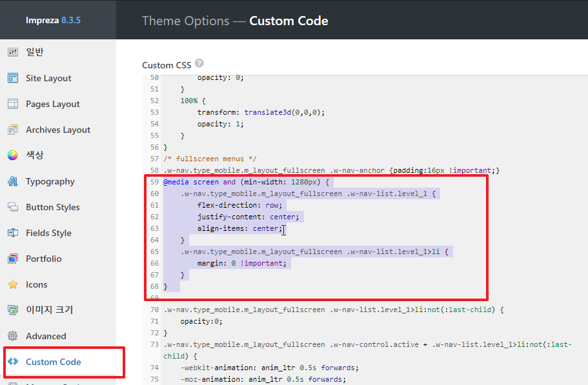The height and width of the screenshot is (385, 588).
Task: Click the Custom CSS field label
Action: pyautogui.click(x=167, y=65)
